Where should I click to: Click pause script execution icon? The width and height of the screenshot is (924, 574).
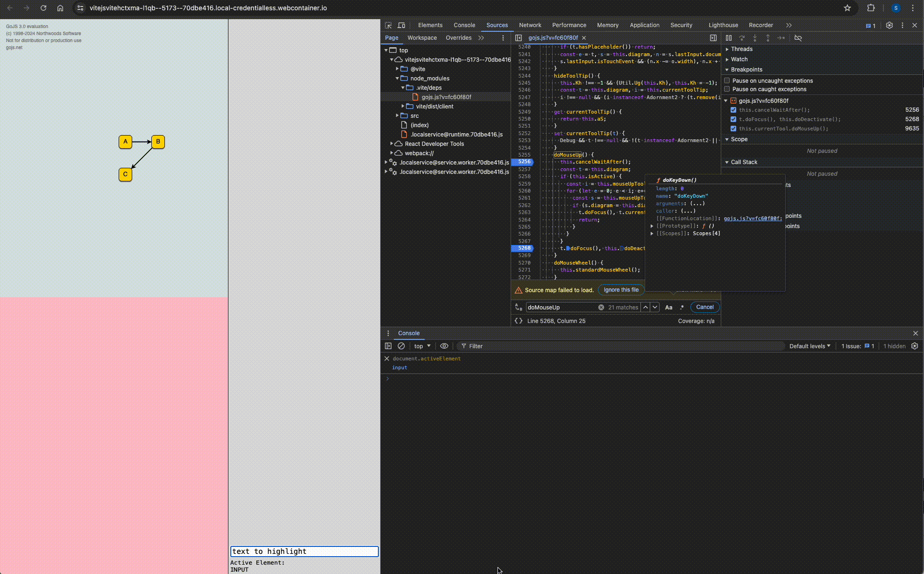[729, 38]
